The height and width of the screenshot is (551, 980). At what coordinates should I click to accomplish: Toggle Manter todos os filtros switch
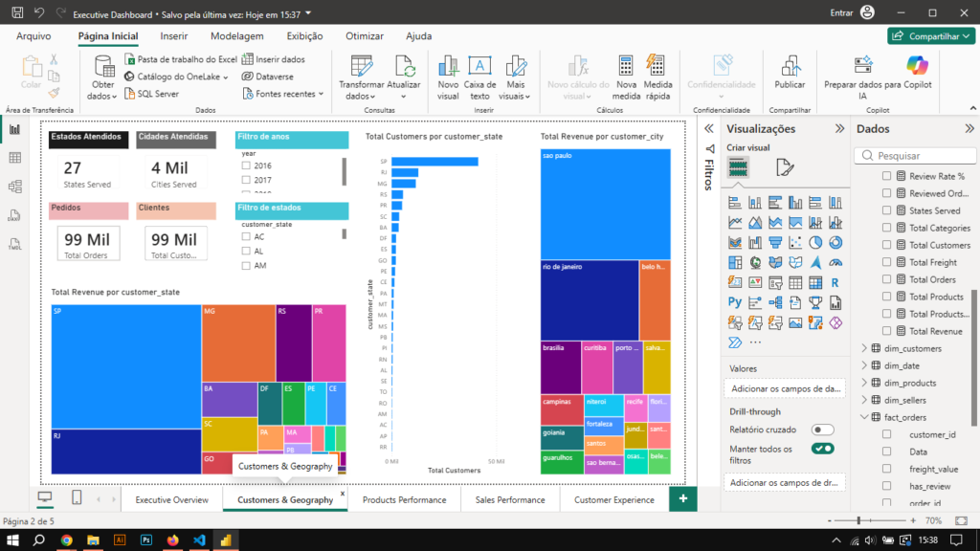822,449
